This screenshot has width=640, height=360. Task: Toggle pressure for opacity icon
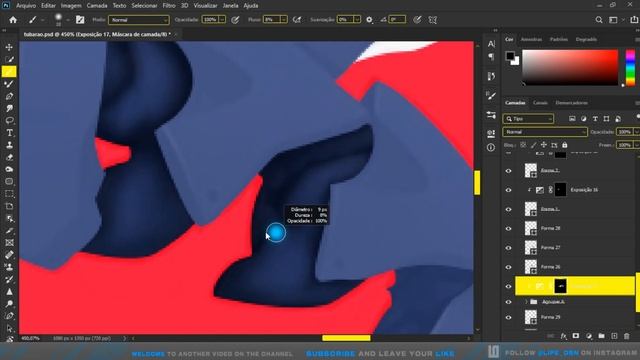coord(236,20)
